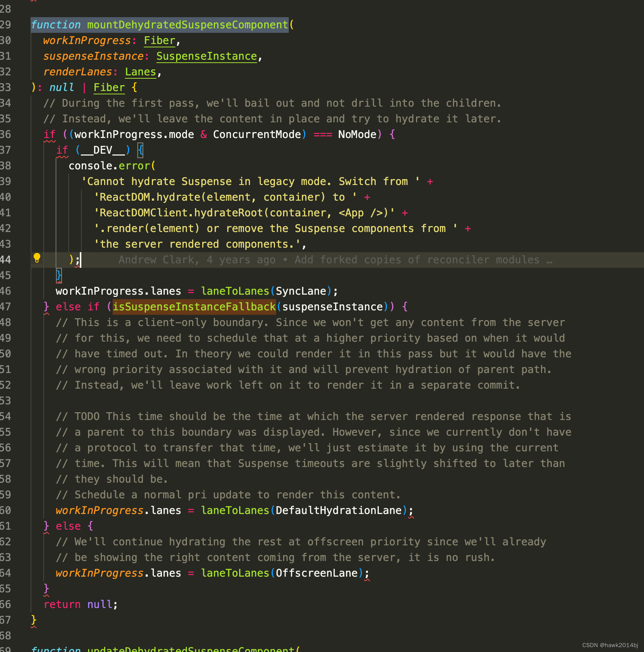The height and width of the screenshot is (652, 644).
Task: Click the suspenseInstance parameter name
Action: tap(93, 56)
